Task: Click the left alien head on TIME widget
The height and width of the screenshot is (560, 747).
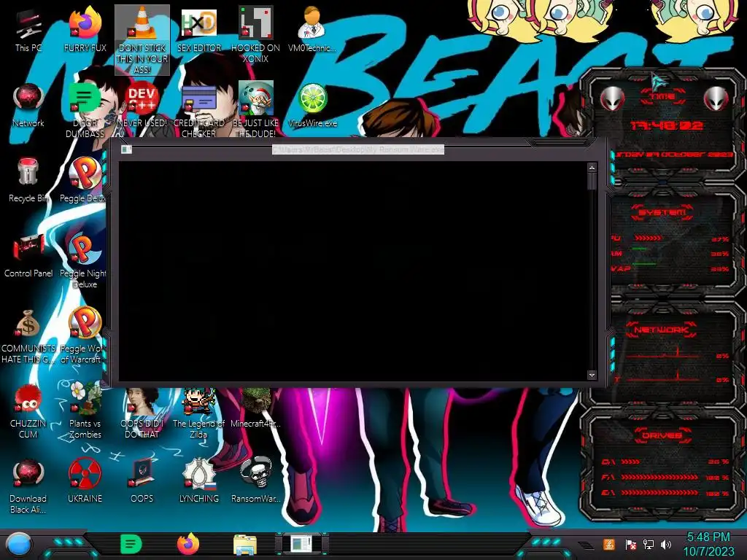Action: [x=612, y=98]
